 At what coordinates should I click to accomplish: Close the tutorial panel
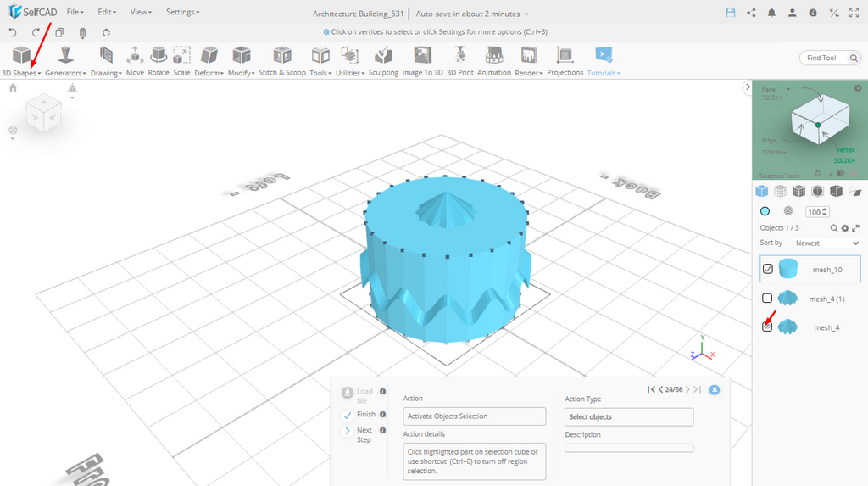point(715,389)
